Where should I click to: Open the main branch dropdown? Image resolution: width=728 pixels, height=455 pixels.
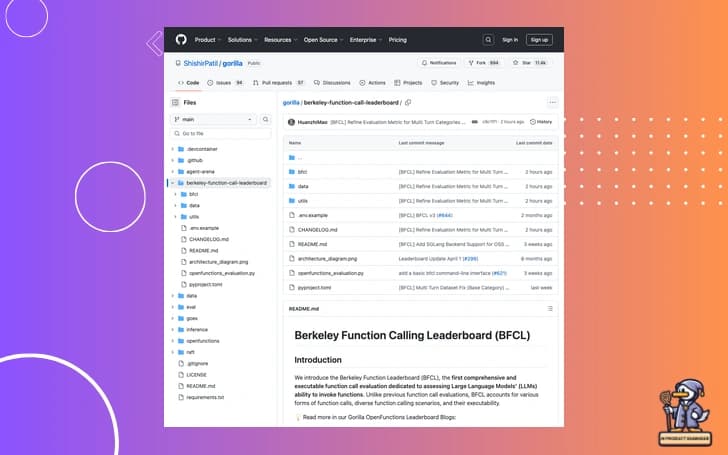pos(214,119)
